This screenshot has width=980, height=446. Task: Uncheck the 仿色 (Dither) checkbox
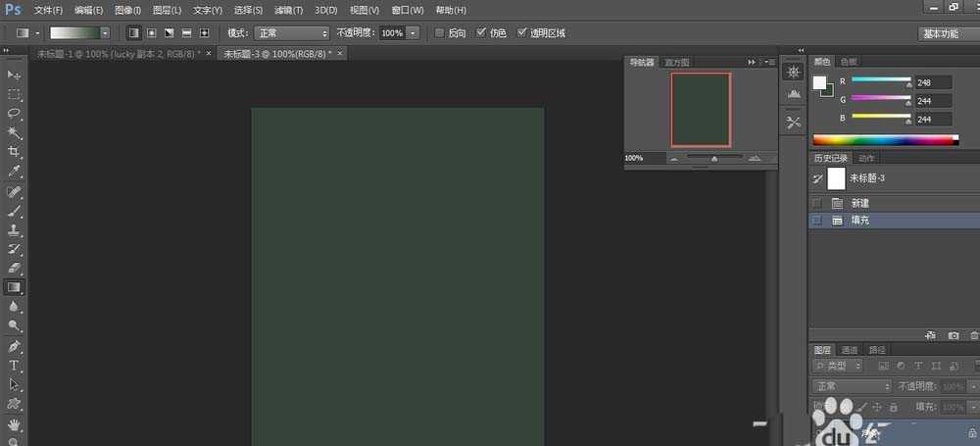click(480, 32)
